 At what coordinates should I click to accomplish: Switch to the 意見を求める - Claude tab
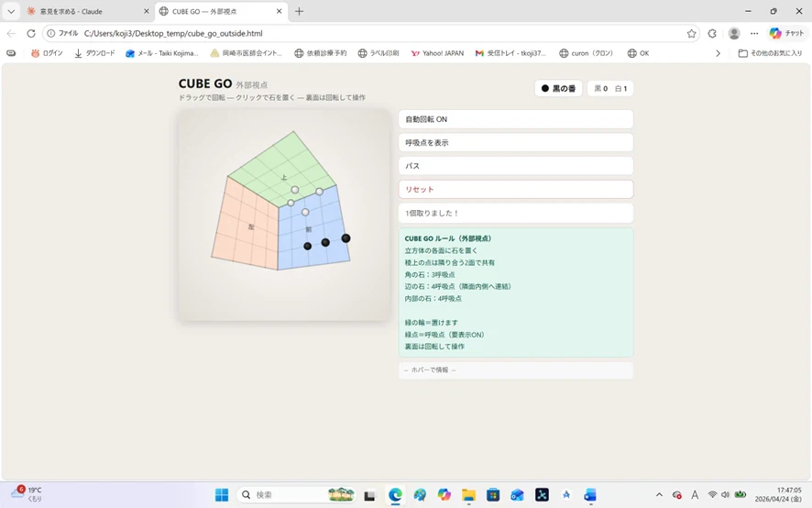pyautogui.click(x=88, y=11)
